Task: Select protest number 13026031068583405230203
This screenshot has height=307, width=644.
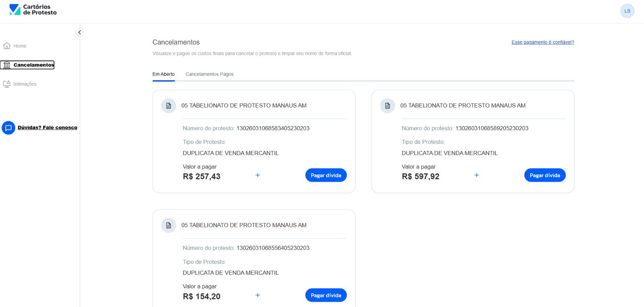Action: point(273,129)
